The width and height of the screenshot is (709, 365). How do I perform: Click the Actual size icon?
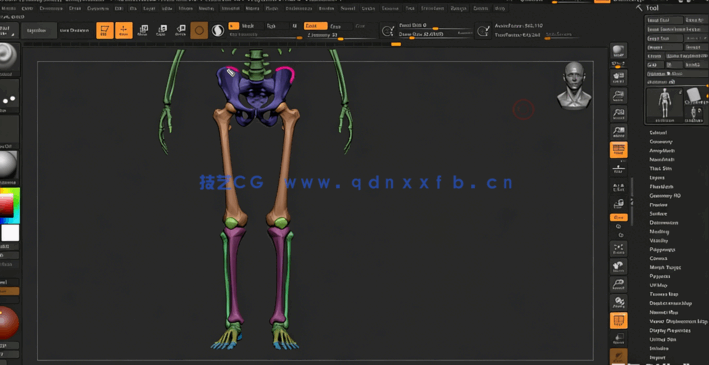click(x=618, y=114)
